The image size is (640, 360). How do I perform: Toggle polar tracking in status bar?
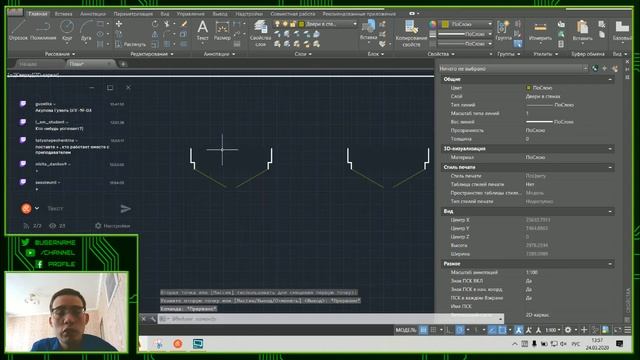pyautogui.click(x=460, y=330)
